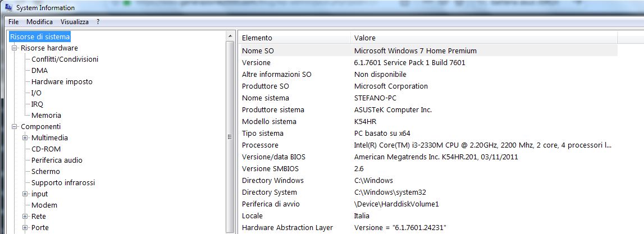The image size is (644, 234).
Task: Select Hardware imposto in the tree
Action: [62, 82]
